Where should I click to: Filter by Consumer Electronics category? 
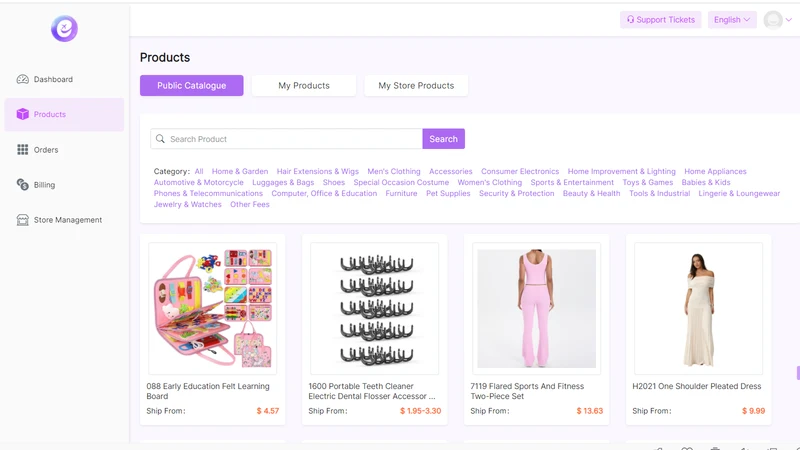click(x=520, y=171)
